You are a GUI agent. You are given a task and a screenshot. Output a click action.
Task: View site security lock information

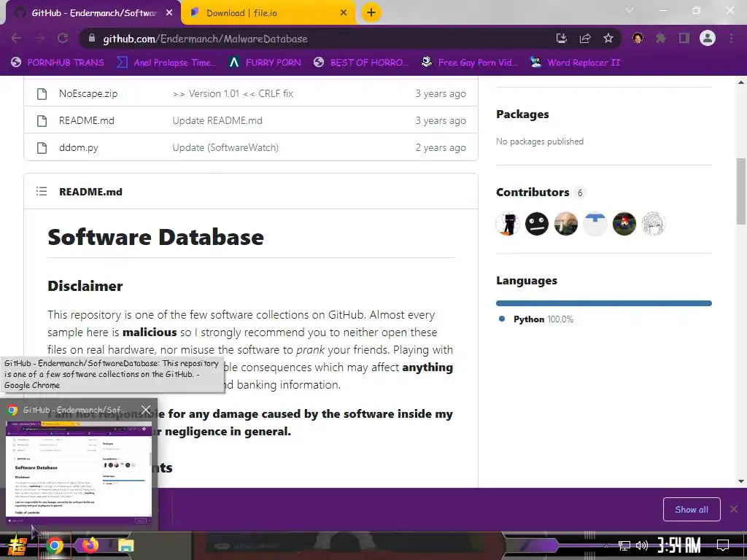pyautogui.click(x=92, y=39)
